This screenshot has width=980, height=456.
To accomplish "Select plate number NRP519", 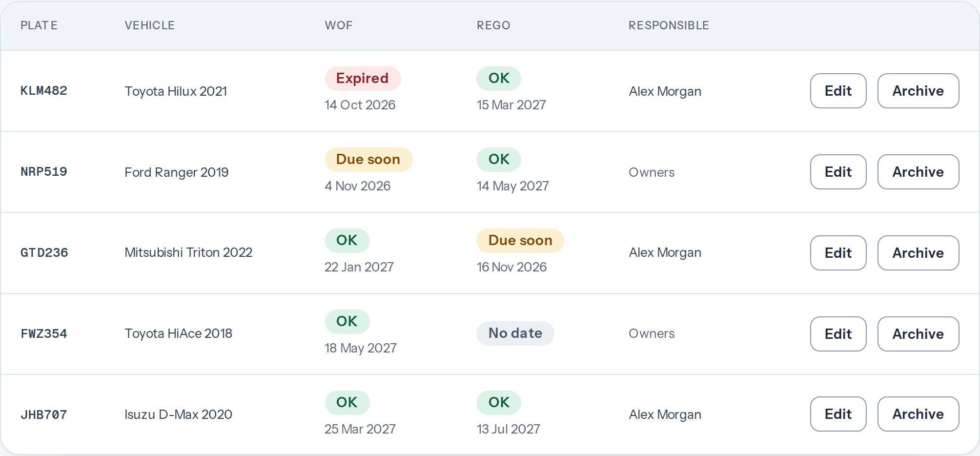I will coord(44,172).
